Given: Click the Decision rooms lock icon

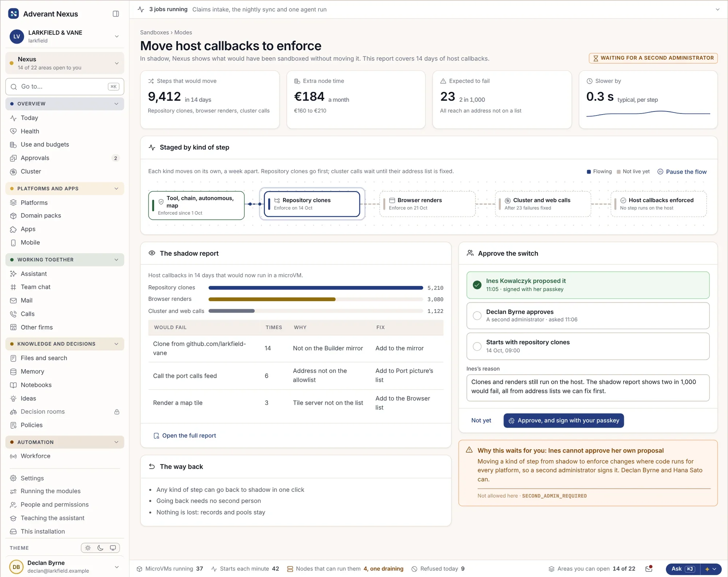Looking at the screenshot, I should (x=117, y=412).
